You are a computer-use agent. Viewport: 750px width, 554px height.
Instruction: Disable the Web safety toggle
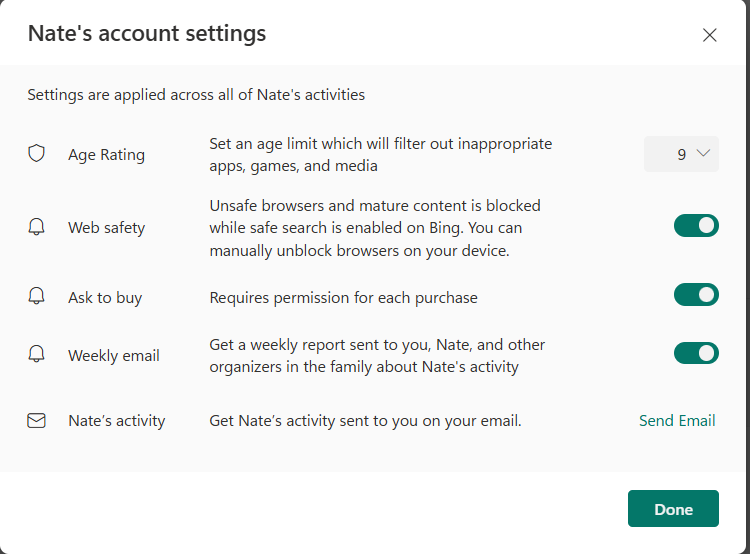point(696,225)
